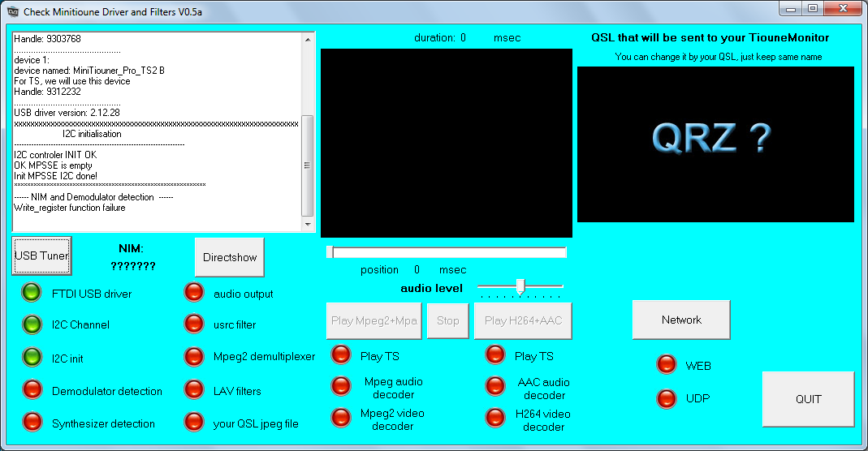Viewport: 868px width, 451px height.
Task: Click the WEB red status indicator
Action: (667, 364)
